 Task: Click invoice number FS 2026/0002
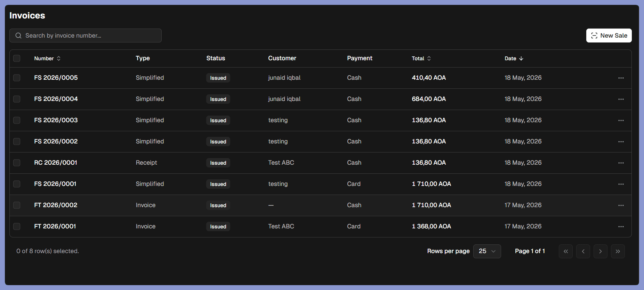[56, 141]
